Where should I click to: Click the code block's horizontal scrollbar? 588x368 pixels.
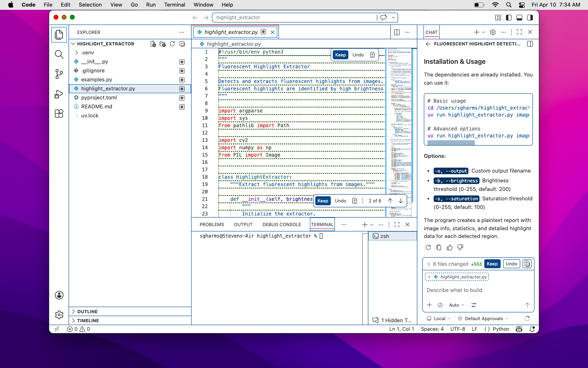click(x=450, y=142)
